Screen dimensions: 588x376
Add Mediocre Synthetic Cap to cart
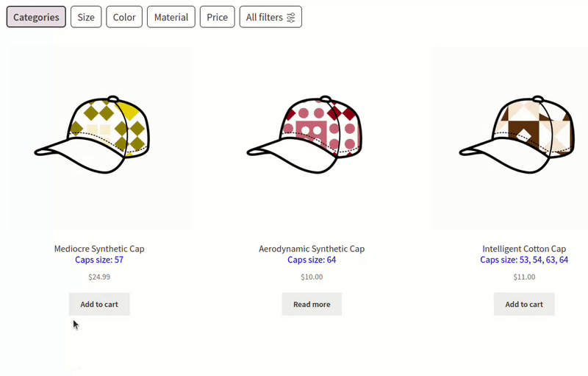tap(99, 305)
